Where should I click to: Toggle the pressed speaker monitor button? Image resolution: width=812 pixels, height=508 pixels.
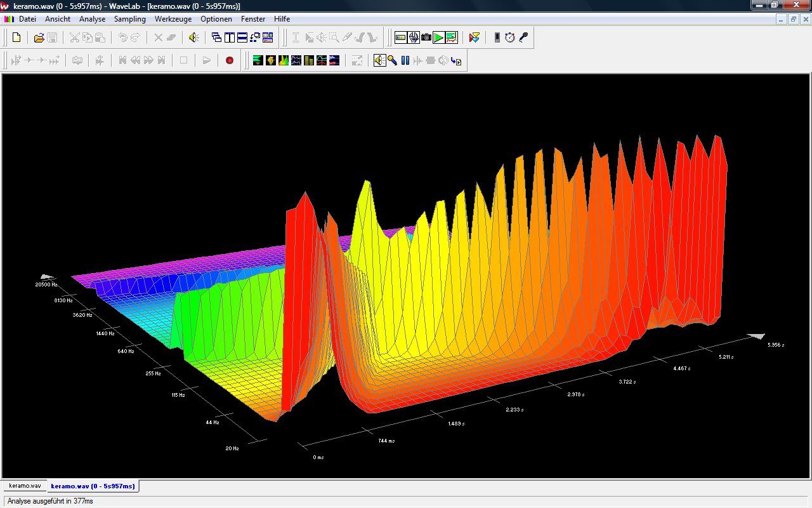tap(379, 60)
